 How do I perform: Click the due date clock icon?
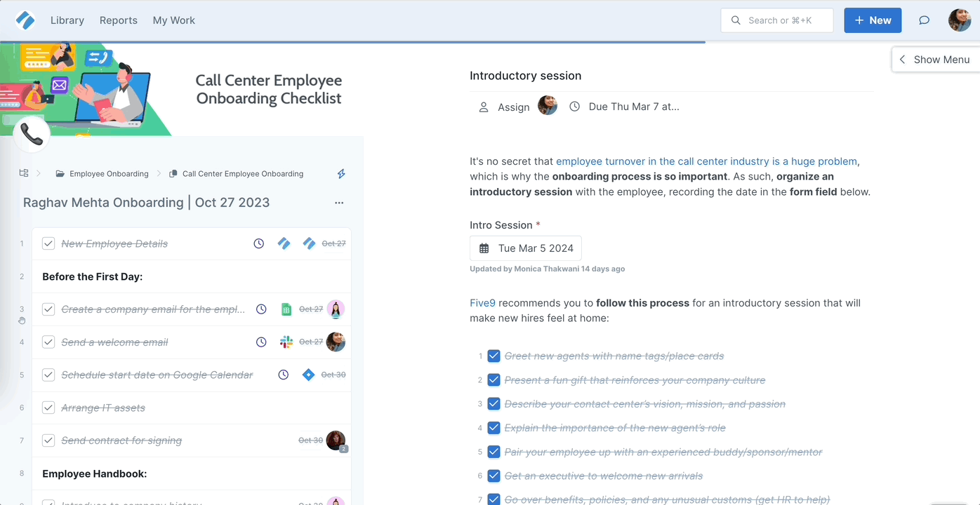[x=574, y=107]
